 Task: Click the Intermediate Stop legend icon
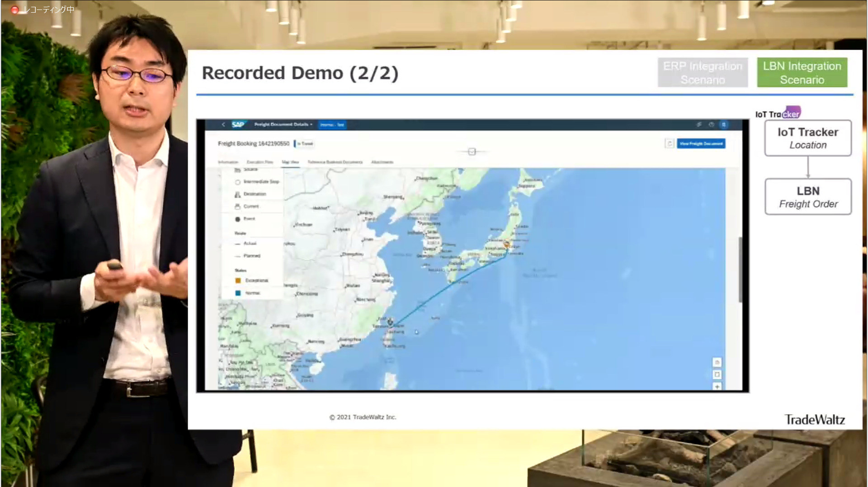pyautogui.click(x=237, y=182)
